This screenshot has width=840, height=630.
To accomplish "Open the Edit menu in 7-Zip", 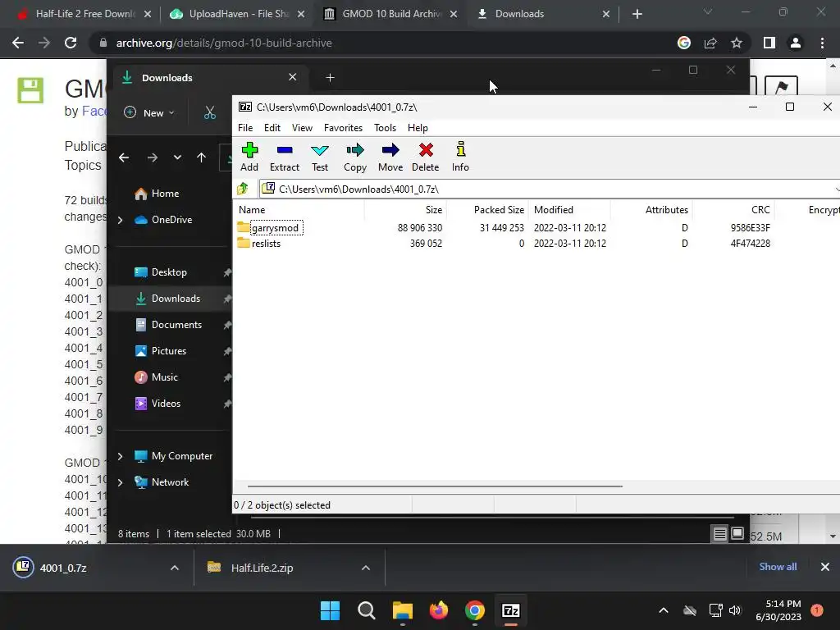I will coord(272,127).
